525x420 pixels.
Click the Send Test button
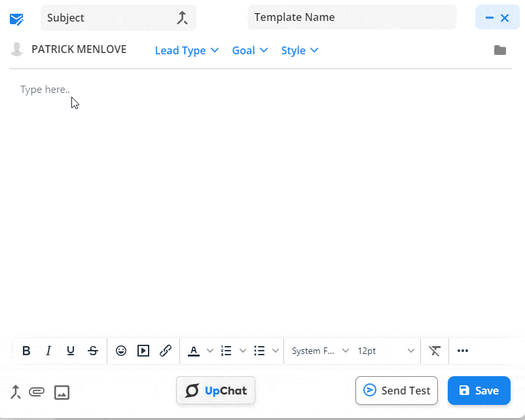(397, 391)
